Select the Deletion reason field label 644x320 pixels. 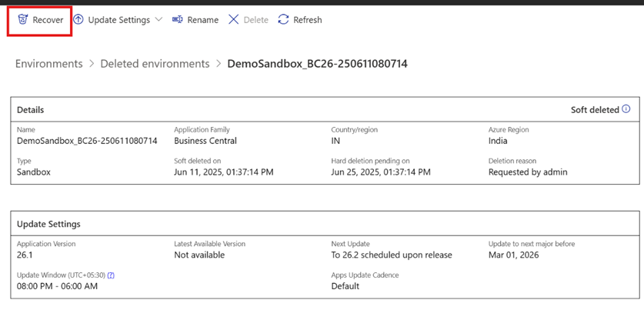coord(512,161)
